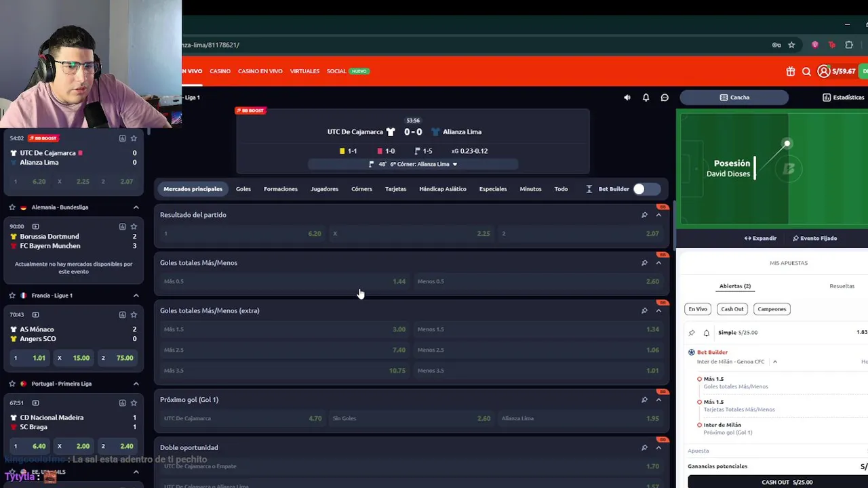868x488 pixels.
Task: Click Expandir pitch button
Action: tap(760, 239)
